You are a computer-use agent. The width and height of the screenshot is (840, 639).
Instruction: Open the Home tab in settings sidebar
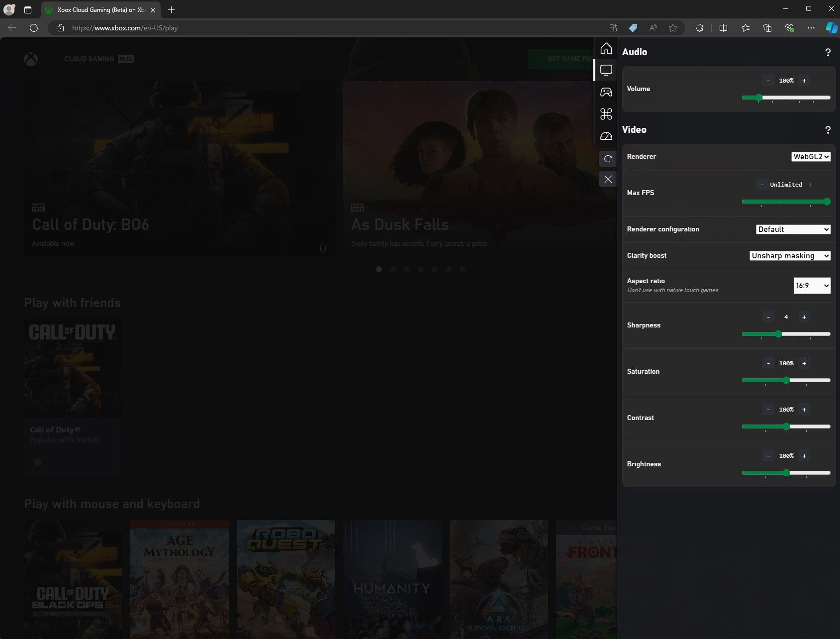tap(606, 48)
